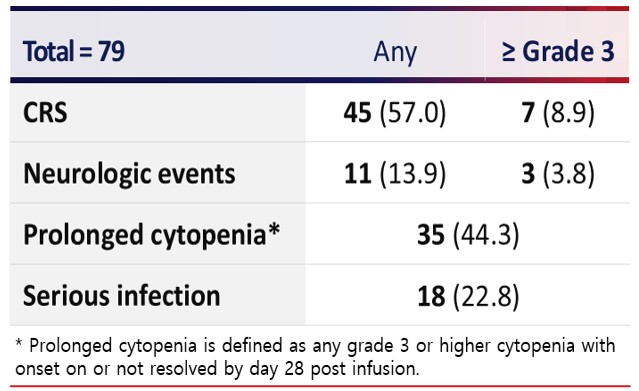The width and height of the screenshot is (639, 391).
Task: Click the footnote asterisk at bottom left
Action: [18, 343]
